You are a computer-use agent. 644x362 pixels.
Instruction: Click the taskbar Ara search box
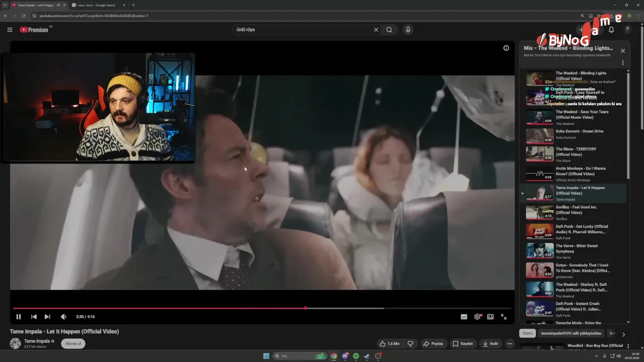pyautogui.click(x=299, y=356)
